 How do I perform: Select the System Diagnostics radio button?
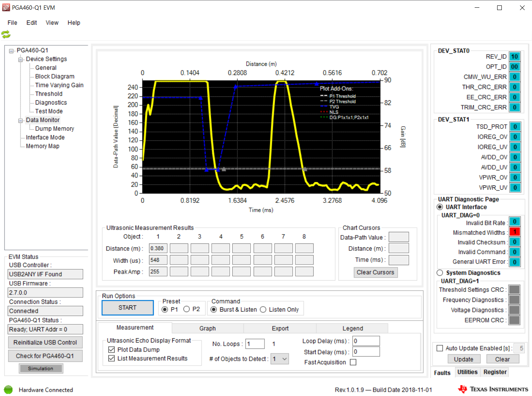pyautogui.click(x=440, y=273)
